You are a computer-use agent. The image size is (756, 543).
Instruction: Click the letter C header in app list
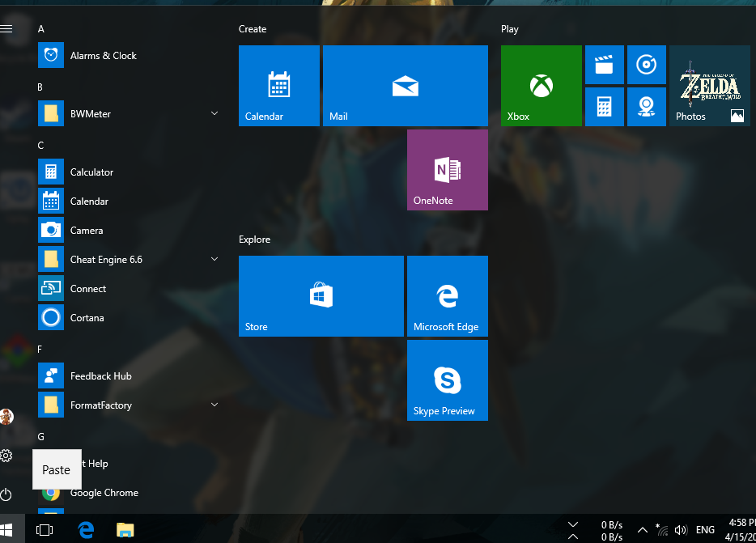40,146
